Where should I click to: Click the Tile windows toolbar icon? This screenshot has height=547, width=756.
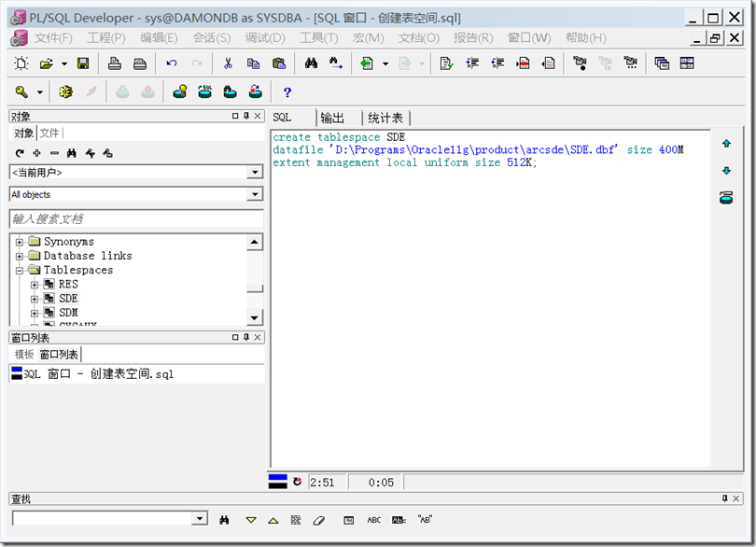pyautogui.click(x=687, y=63)
